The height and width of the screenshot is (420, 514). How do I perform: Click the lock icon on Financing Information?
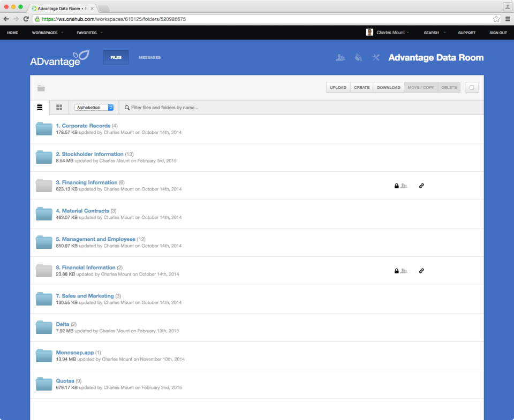point(396,186)
